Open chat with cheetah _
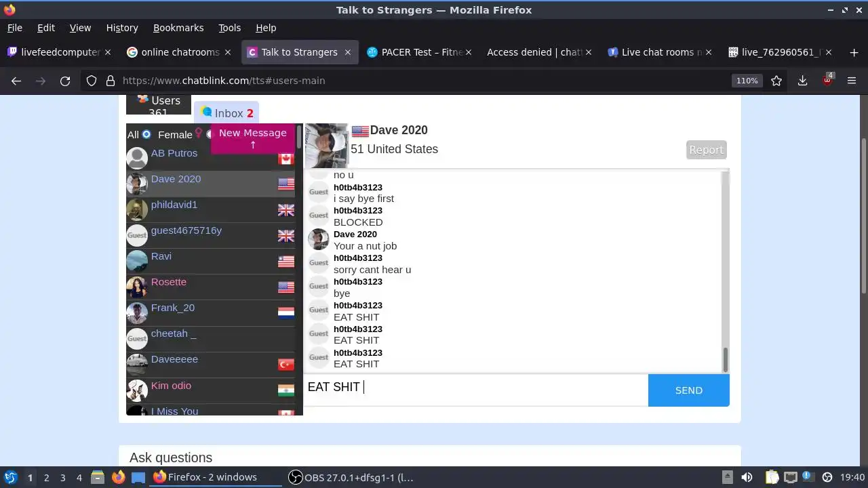Image resolution: width=868 pixels, height=488 pixels. click(x=211, y=338)
